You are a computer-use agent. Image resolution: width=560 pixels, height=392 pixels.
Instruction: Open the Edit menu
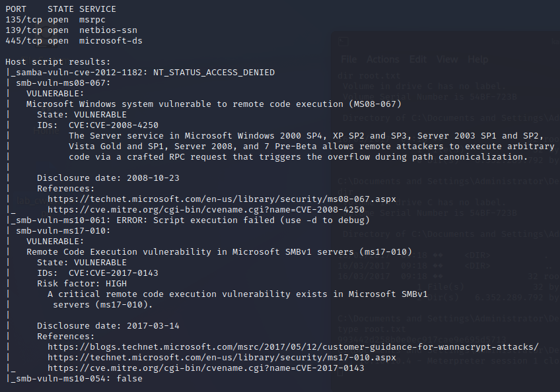click(x=418, y=59)
